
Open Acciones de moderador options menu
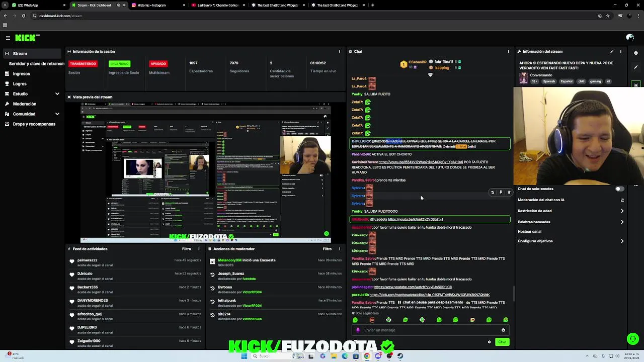(340, 249)
